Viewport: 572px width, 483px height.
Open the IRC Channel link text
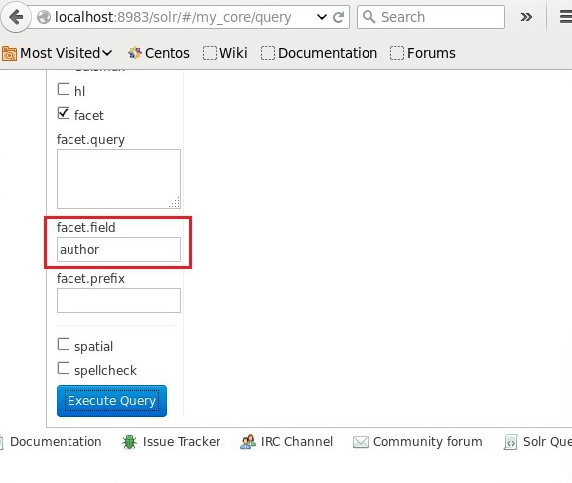point(297,442)
